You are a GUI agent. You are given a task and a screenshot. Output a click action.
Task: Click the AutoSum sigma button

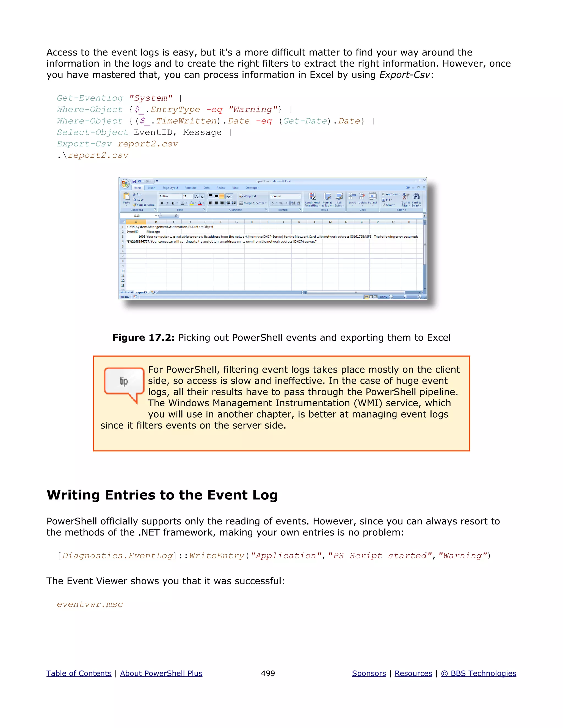coord(391,194)
